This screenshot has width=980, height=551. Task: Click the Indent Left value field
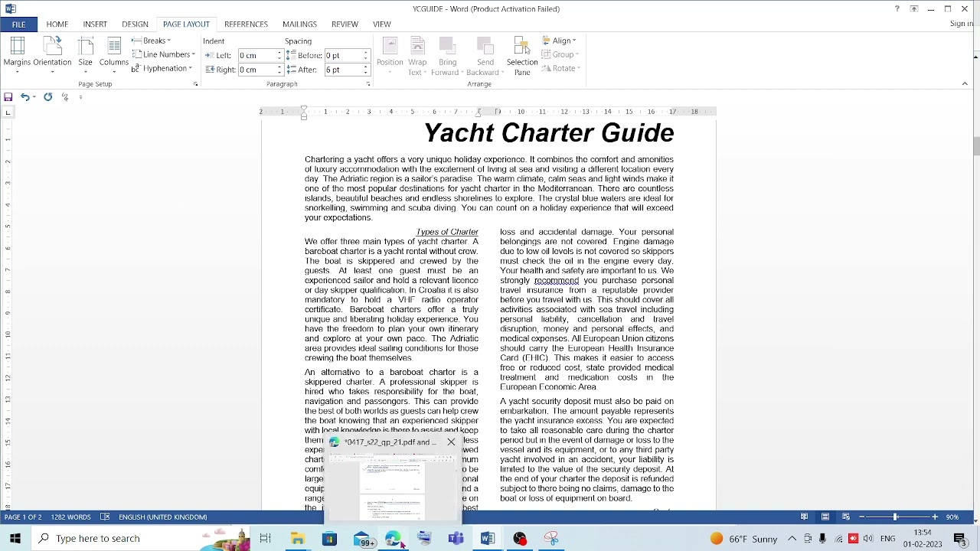tap(256, 55)
